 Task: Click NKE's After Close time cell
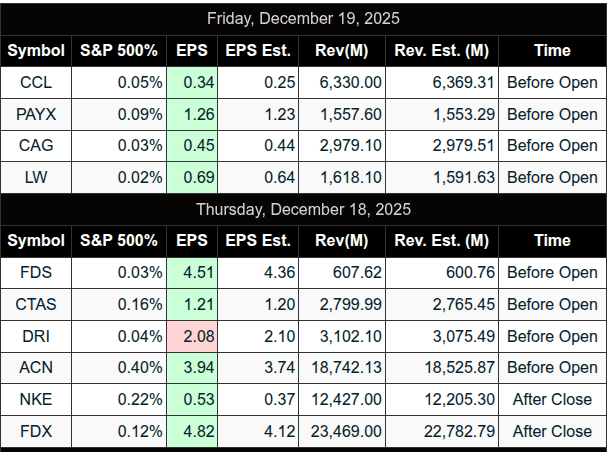point(552,400)
